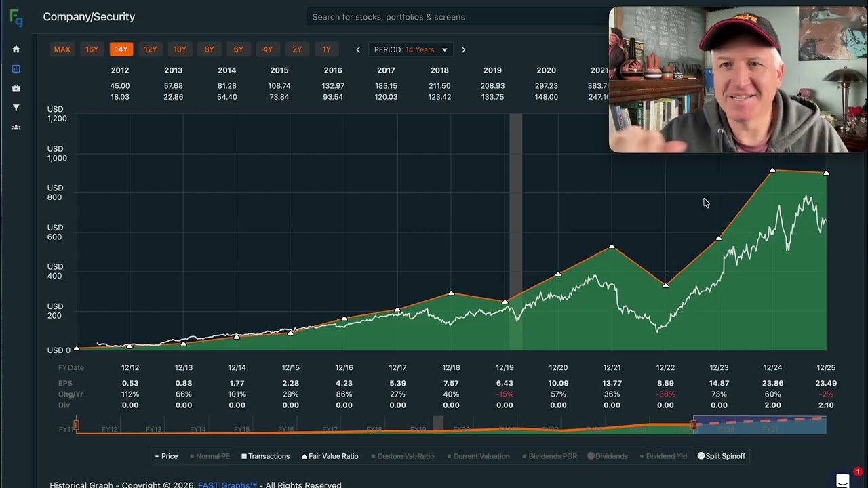Select the 16Y time range
The image size is (868, 488).
click(x=92, y=49)
